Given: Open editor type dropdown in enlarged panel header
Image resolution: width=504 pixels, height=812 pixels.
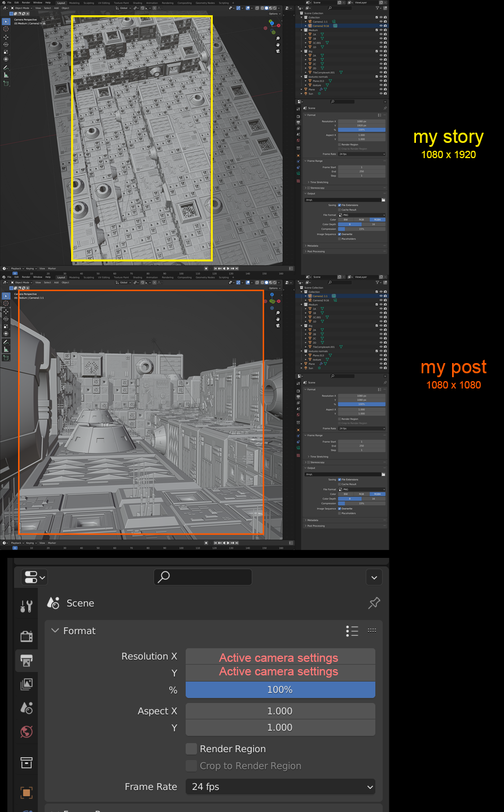Looking at the screenshot, I should [34, 577].
